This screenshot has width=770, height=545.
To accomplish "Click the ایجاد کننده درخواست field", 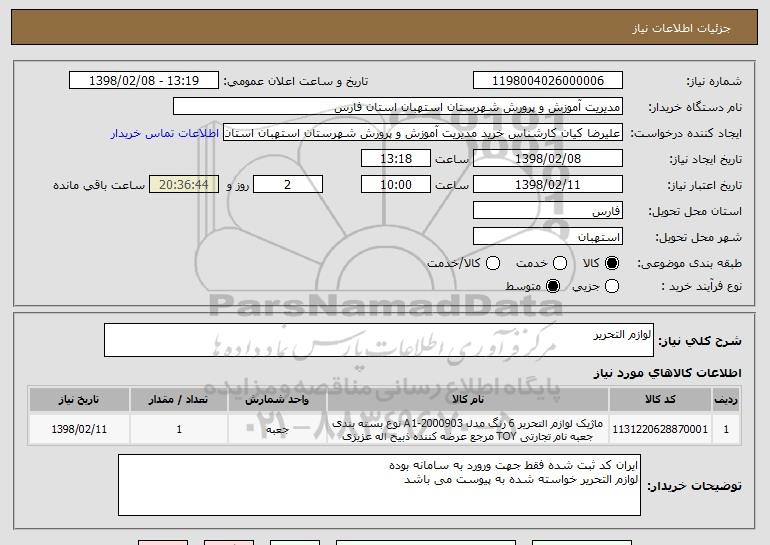I will (x=423, y=133).
